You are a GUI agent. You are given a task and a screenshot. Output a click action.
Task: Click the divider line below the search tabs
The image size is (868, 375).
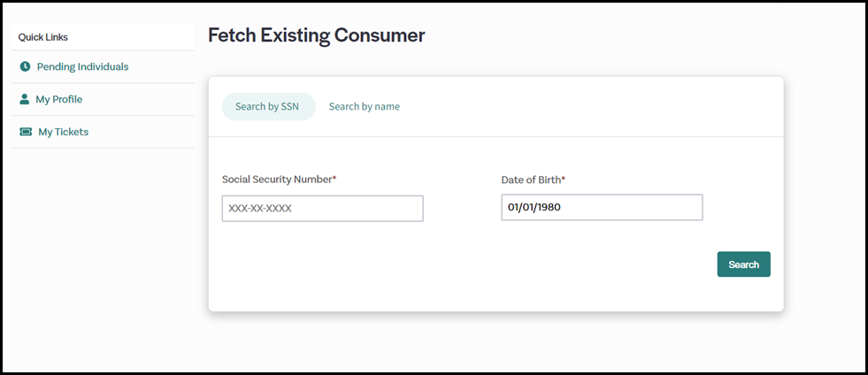pyautogui.click(x=495, y=137)
